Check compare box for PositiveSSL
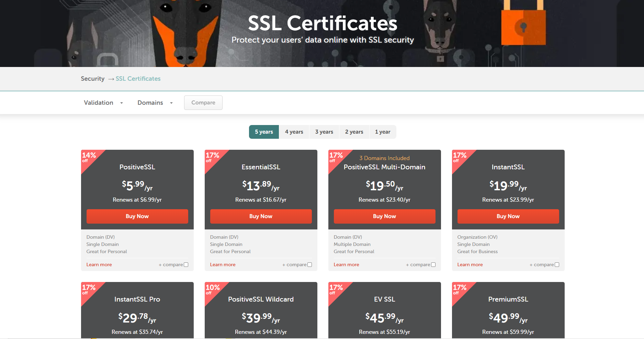The image size is (644, 339). point(186,264)
